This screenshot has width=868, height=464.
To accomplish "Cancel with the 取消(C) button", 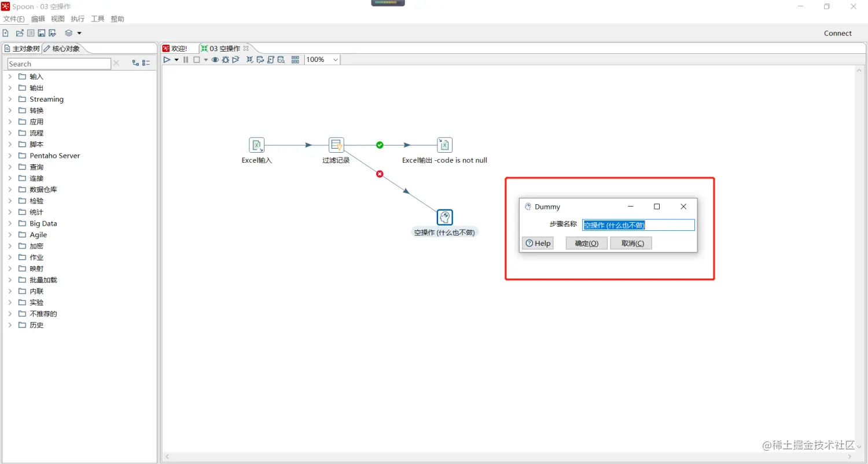I will click(x=631, y=244).
